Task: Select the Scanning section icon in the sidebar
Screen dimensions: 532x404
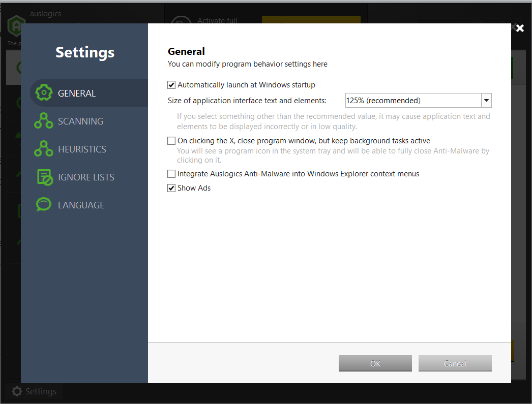Action: pos(44,120)
